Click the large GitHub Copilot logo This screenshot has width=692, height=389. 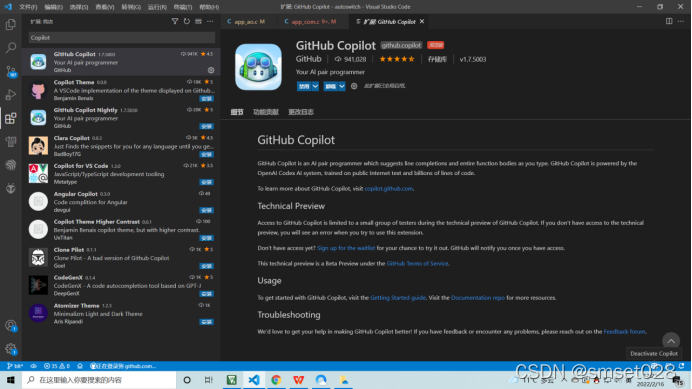(258, 67)
